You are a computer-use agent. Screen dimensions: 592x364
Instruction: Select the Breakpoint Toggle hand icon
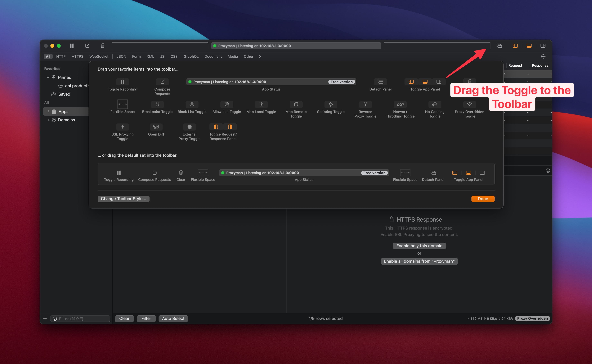coord(157,104)
